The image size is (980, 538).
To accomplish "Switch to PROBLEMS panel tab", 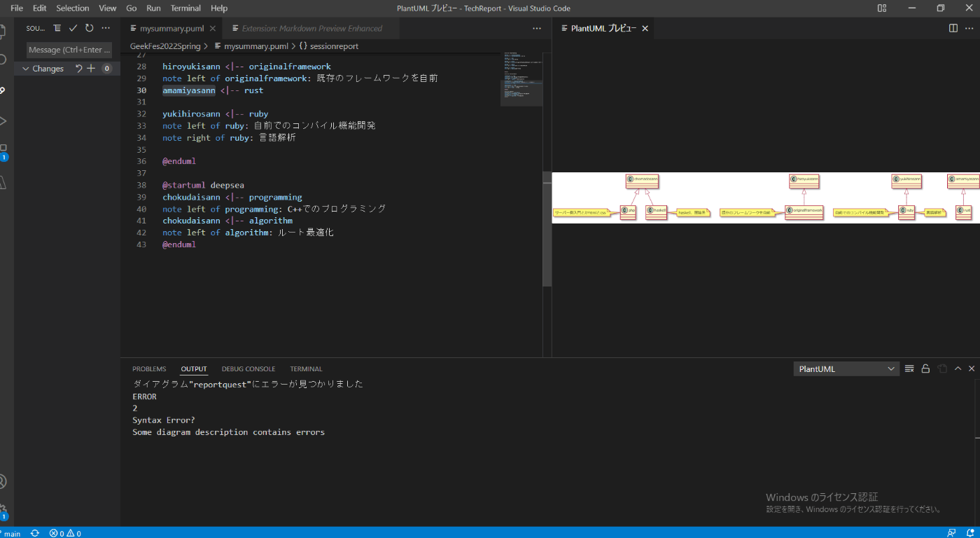I will click(x=149, y=369).
